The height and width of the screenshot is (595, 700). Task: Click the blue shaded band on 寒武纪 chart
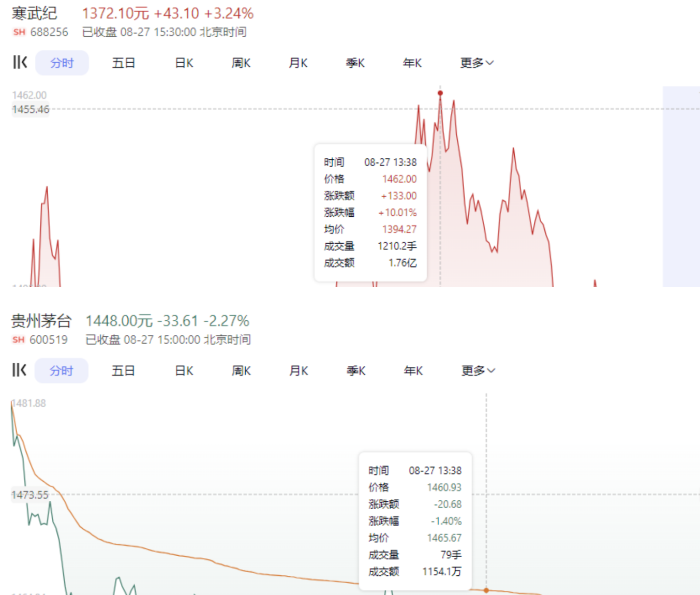(681, 186)
